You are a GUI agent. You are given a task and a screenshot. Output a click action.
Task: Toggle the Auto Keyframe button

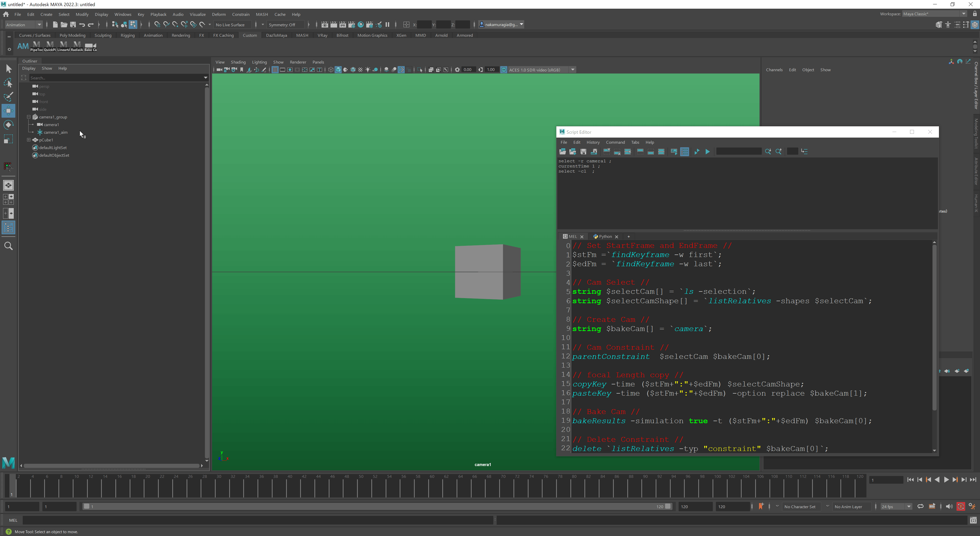pyautogui.click(x=961, y=506)
